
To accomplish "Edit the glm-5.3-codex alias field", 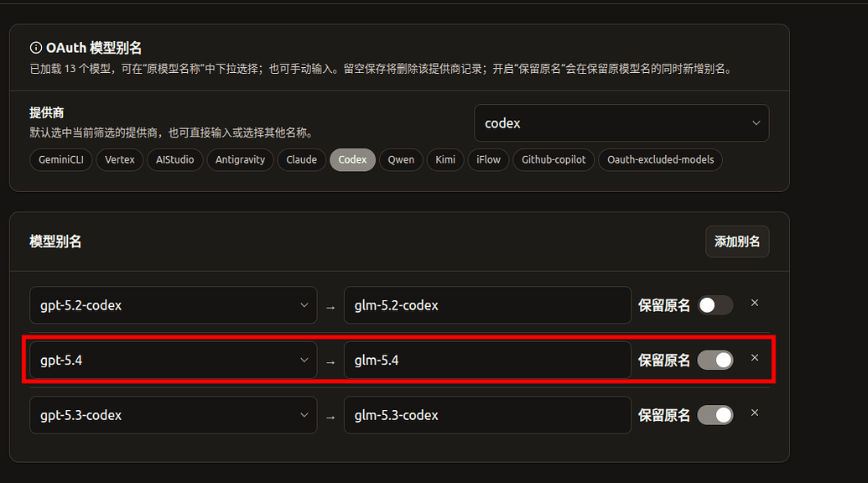I will tap(487, 415).
